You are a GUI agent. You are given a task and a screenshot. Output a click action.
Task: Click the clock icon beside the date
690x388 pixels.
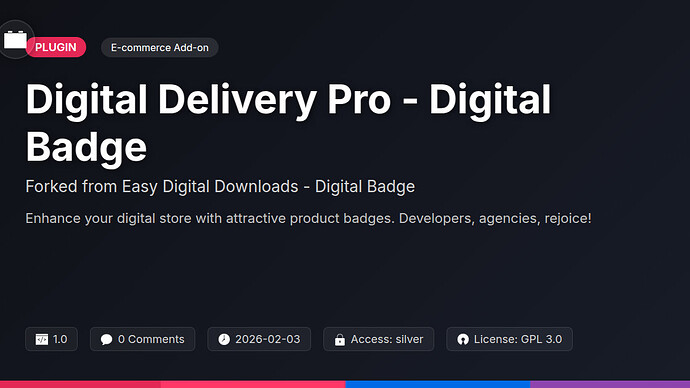(x=224, y=339)
